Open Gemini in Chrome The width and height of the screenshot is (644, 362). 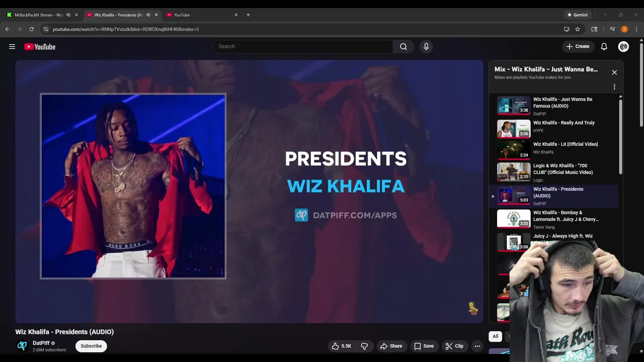[x=577, y=15]
